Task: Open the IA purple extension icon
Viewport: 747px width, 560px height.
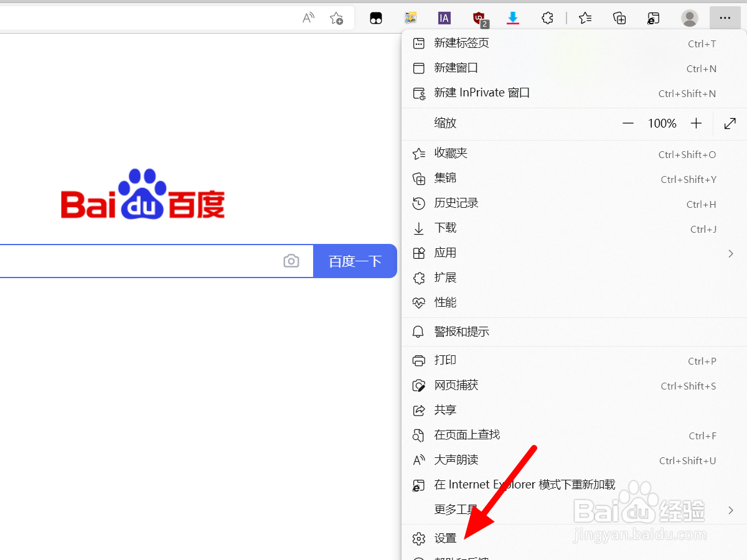Action: pos(444,18)
